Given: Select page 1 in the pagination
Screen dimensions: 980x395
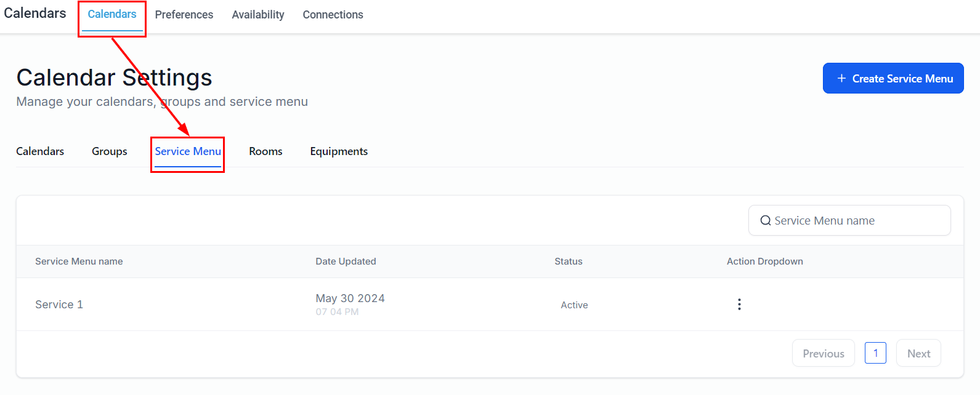Looking at the screenshot, I should click(x=875, y=353).
